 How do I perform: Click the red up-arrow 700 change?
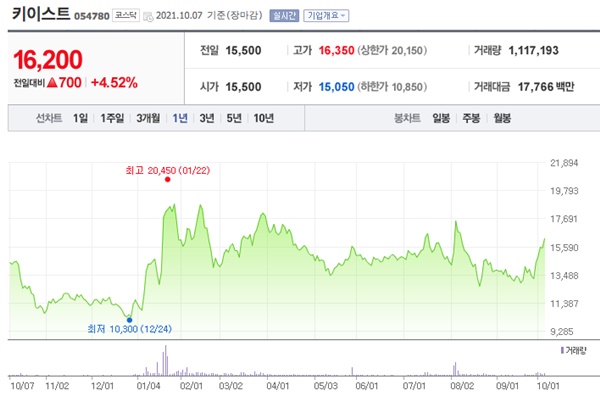(64, 83)
